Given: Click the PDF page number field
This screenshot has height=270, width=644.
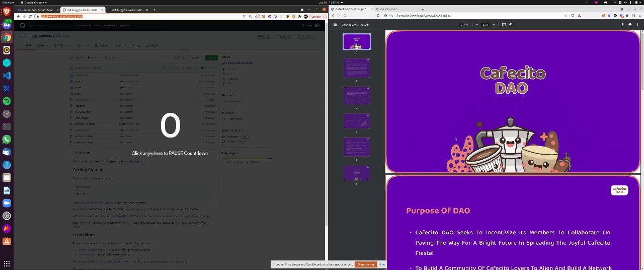Looking at the screenshot, I should 461,24.
